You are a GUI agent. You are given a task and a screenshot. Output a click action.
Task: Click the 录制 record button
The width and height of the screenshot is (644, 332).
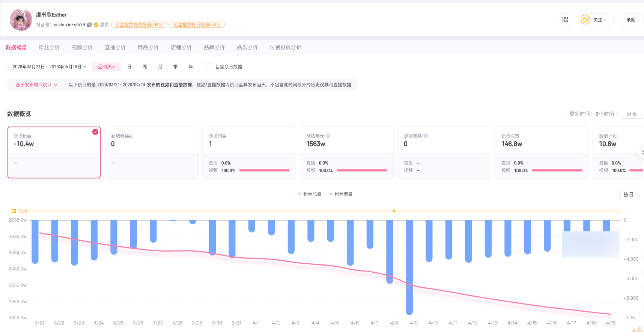click(x=630, y=20)
